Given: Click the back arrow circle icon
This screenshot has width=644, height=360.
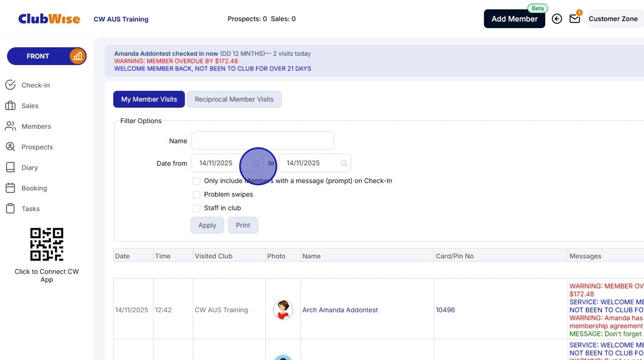Looking at the screenshot, I should pyautogui.click(x=557, y=18).
